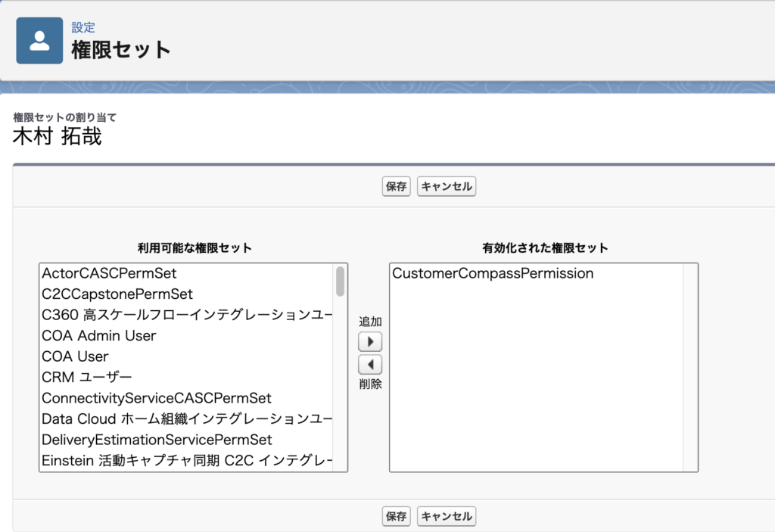The width and height of the screenshot is (775, 532).
Task: Select C2CCapstonePermSet permission set
Action: tap(117, 294)
